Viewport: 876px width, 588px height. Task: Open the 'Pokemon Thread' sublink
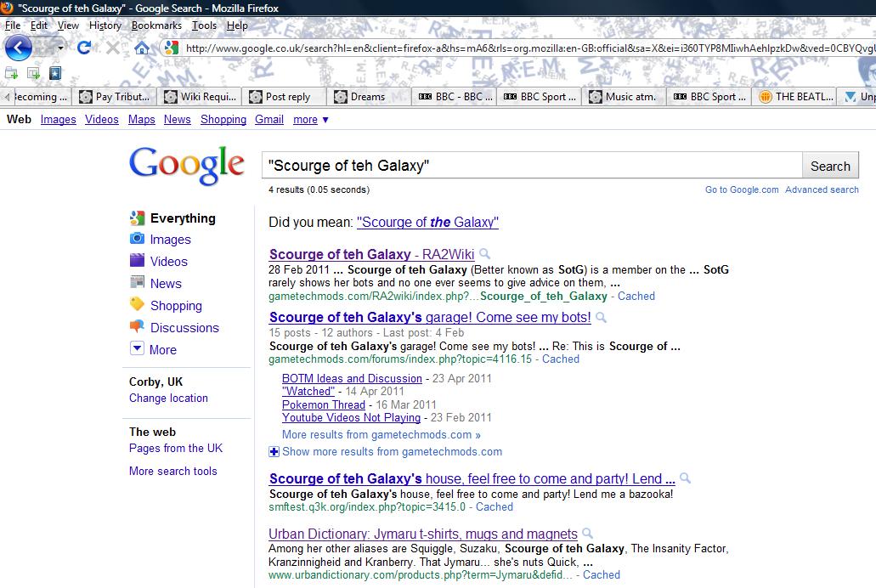coord(324,404)
